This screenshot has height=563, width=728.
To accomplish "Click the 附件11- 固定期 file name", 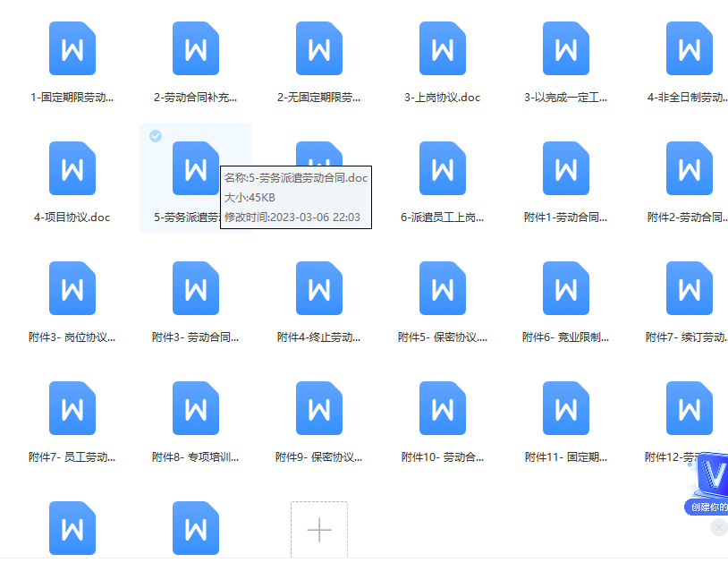I will tap(566, 457).
